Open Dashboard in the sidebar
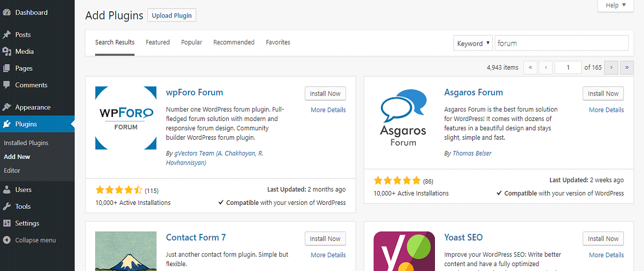The height and width of the screenshot is (271, 644). pos(31,12)
